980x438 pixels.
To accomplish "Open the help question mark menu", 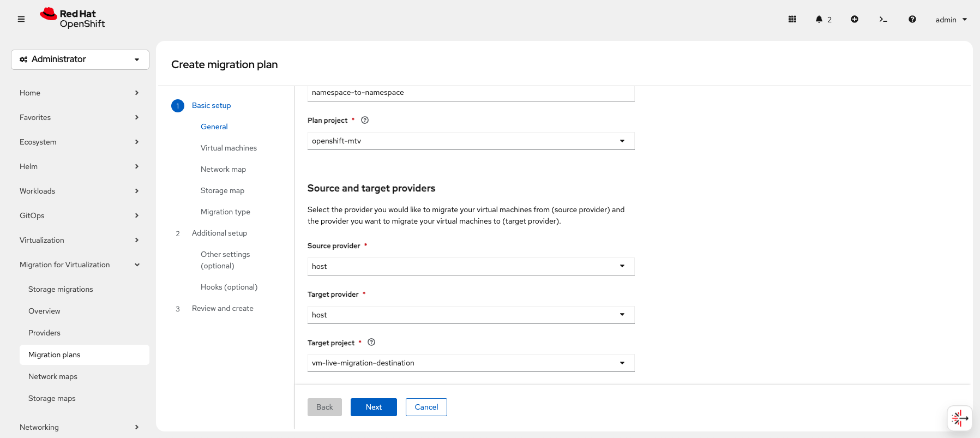I will 912,19.
